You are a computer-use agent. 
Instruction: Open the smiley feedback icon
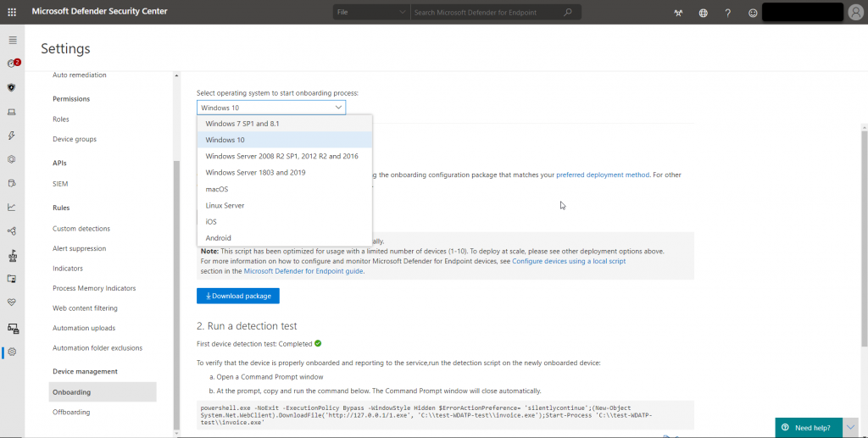[753, 13]
